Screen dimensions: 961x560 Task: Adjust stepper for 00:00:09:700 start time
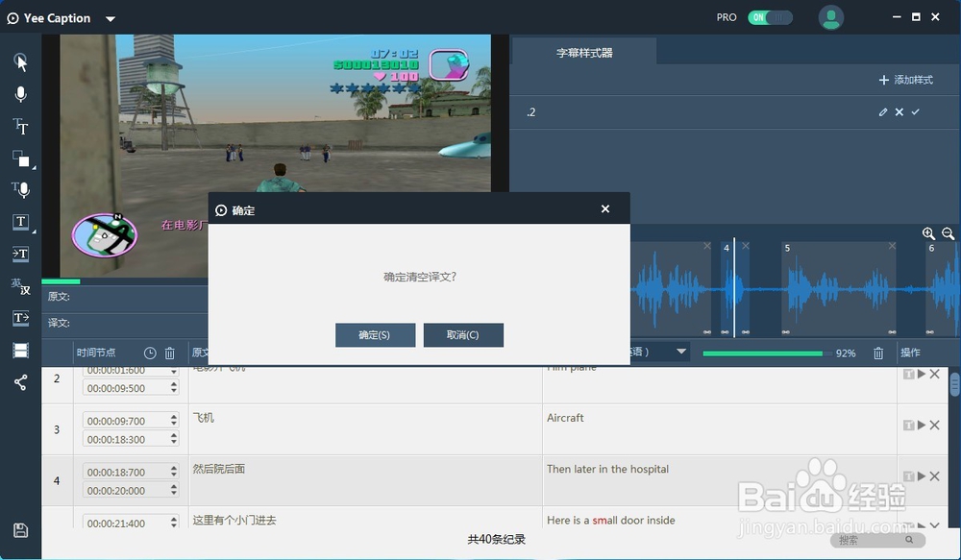point(174,421)
